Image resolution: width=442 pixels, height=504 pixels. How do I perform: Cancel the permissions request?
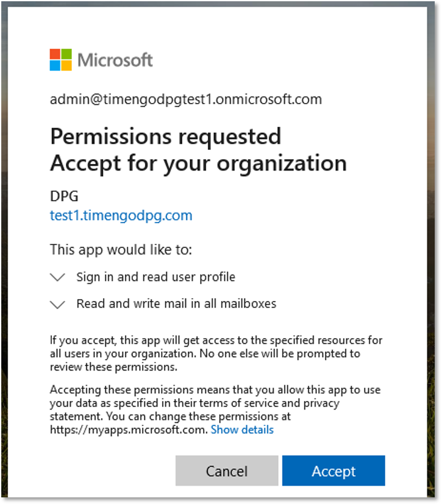[227, 470]
